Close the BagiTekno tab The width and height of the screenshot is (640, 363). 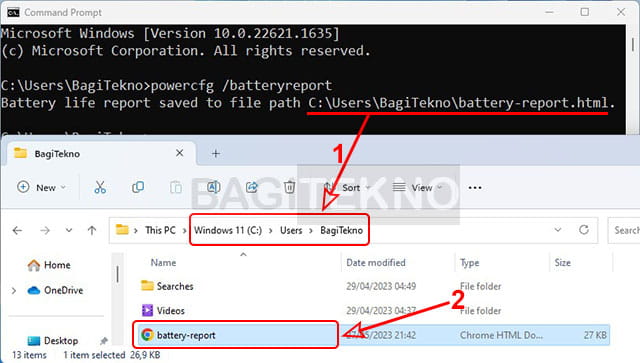(180, 153)
